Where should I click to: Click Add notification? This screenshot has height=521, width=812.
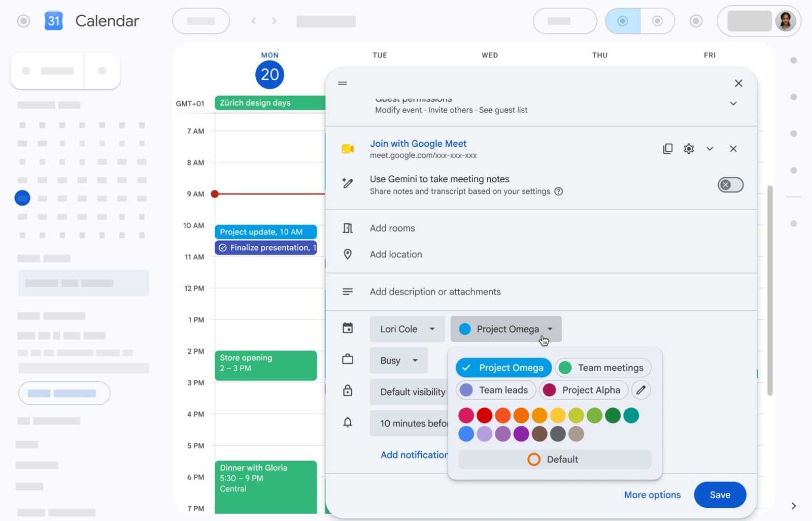(414, 455)
